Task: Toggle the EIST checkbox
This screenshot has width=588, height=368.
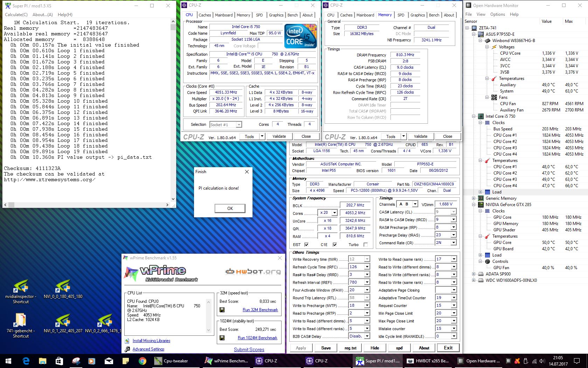Action: click(x=306, y=245)
